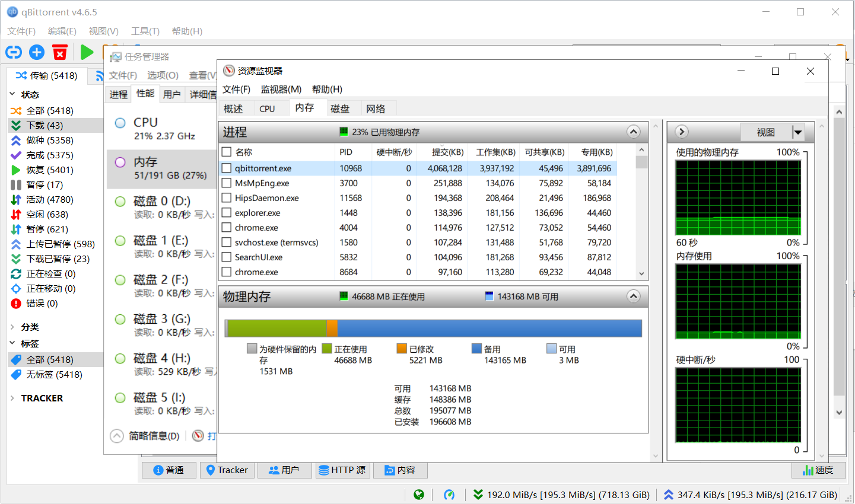Open the 视图 view dropdown arrow
Screen dimensions: 855x504
point(798,132)
